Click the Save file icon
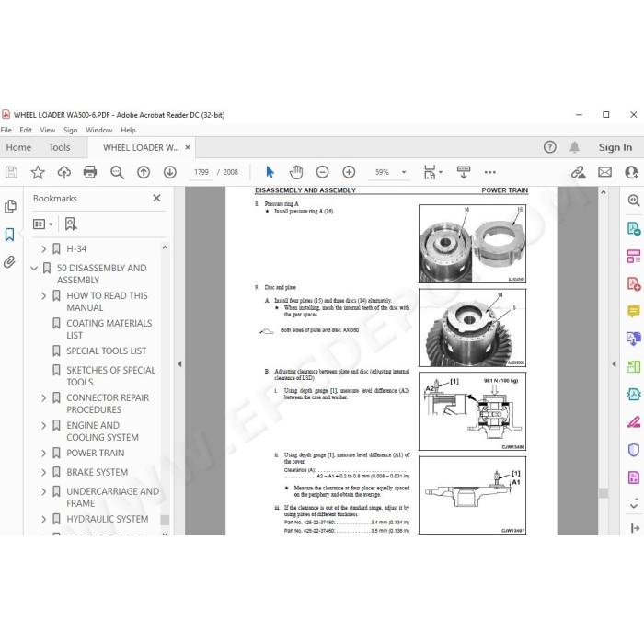Image resolution: width=644 pixels, height=644 pixels. pyautogui.click(x=11, y=172)
